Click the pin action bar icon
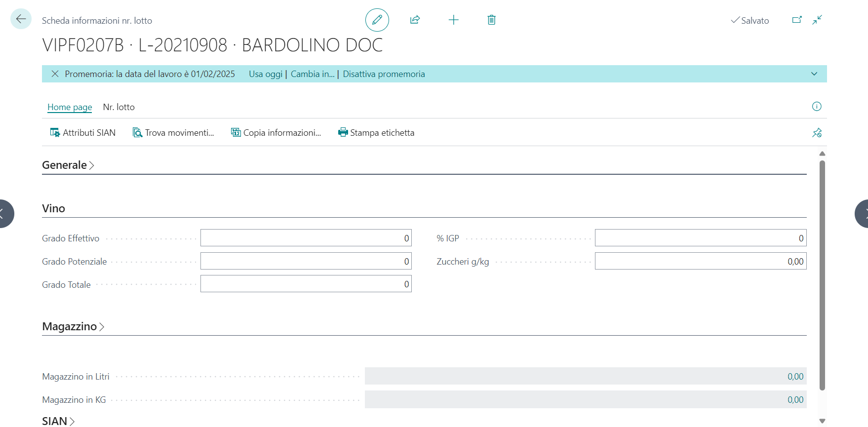Viewport: 868px width, 427px height. (x=817, y=133)
